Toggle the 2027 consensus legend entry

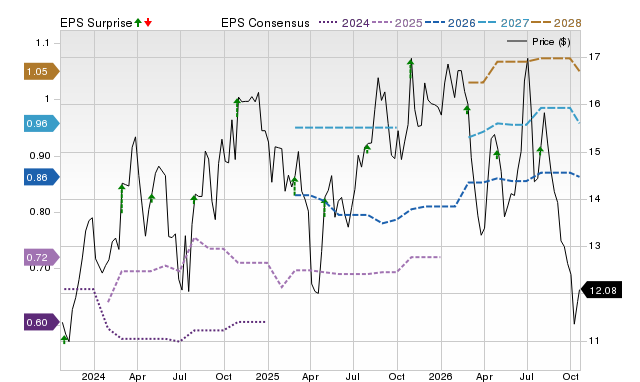(x=503, y=23)
